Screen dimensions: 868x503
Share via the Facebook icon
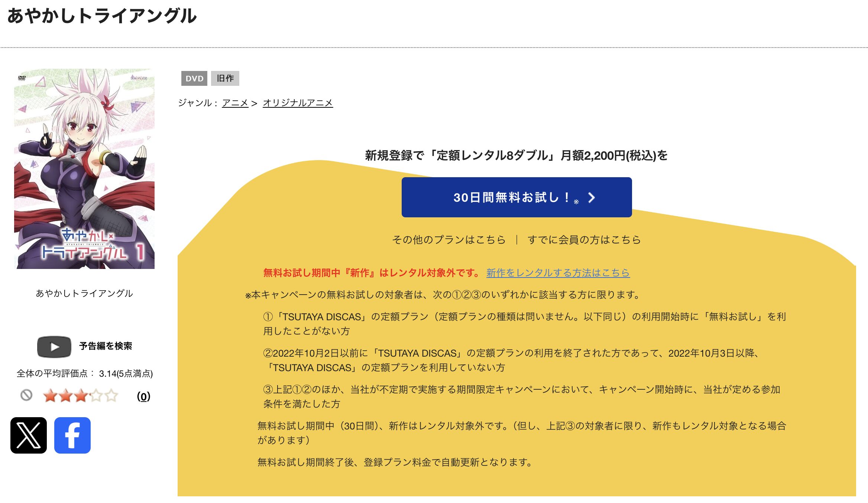(72, 435)
